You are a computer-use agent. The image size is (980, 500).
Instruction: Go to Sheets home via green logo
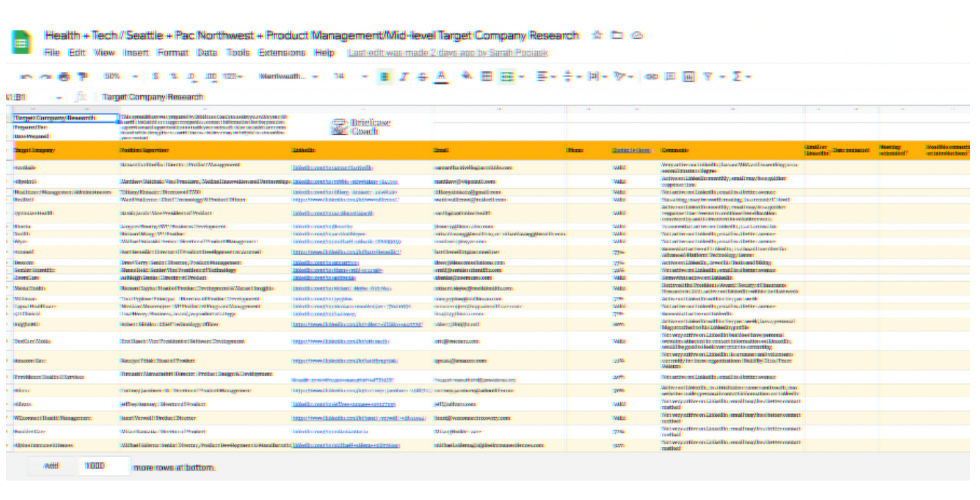21,43
